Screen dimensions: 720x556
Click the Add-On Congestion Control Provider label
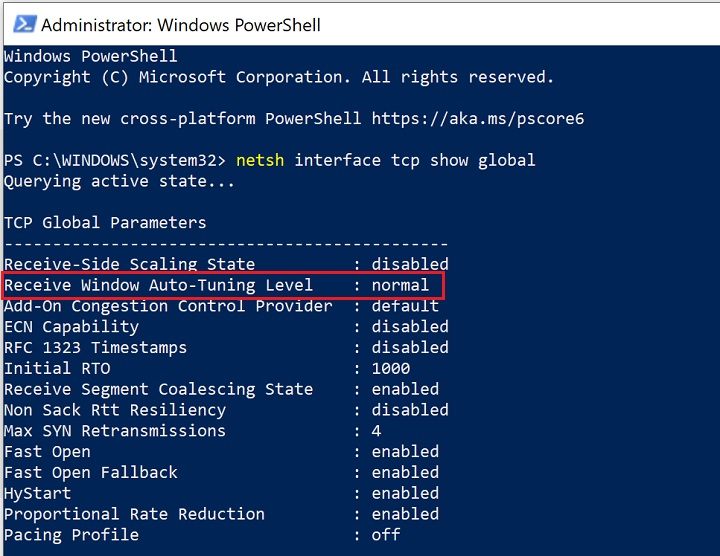(168, 306)
